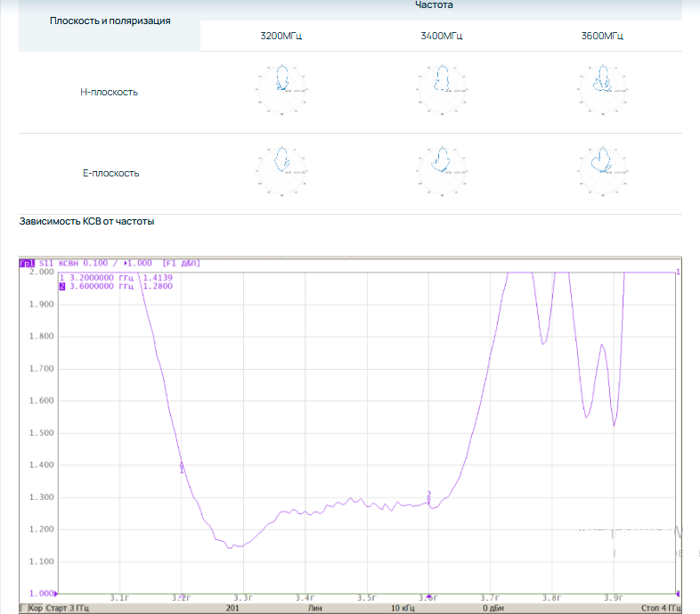This screenshot has height=614, width=700.
Task: Click marker 2 near 3.6 GHz on curve
Action: tap(429, 497)
